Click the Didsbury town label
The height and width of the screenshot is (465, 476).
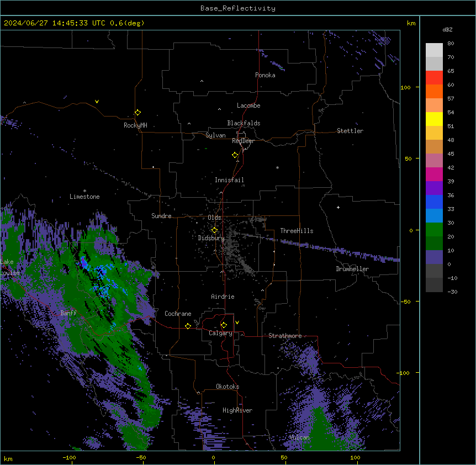(211, 238)
